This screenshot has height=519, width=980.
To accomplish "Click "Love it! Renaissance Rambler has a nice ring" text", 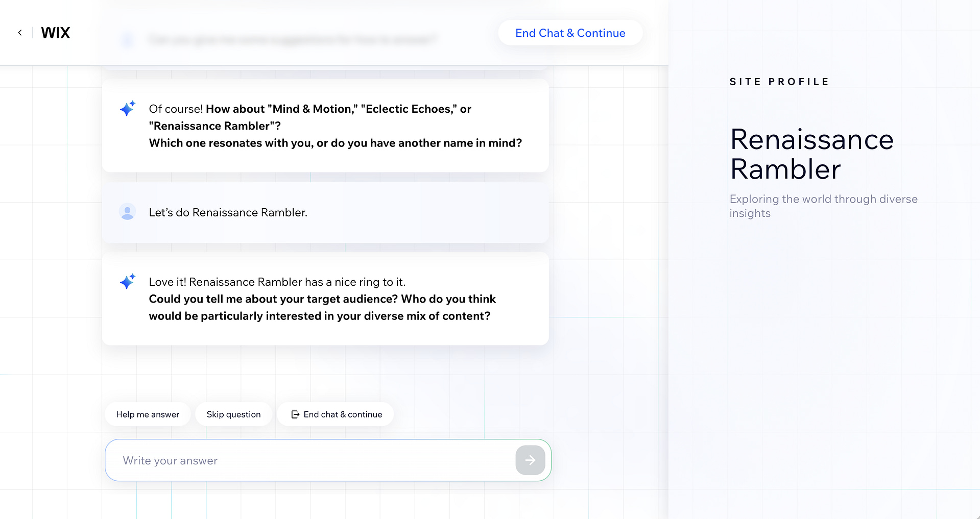I will (x=277, y=282).
